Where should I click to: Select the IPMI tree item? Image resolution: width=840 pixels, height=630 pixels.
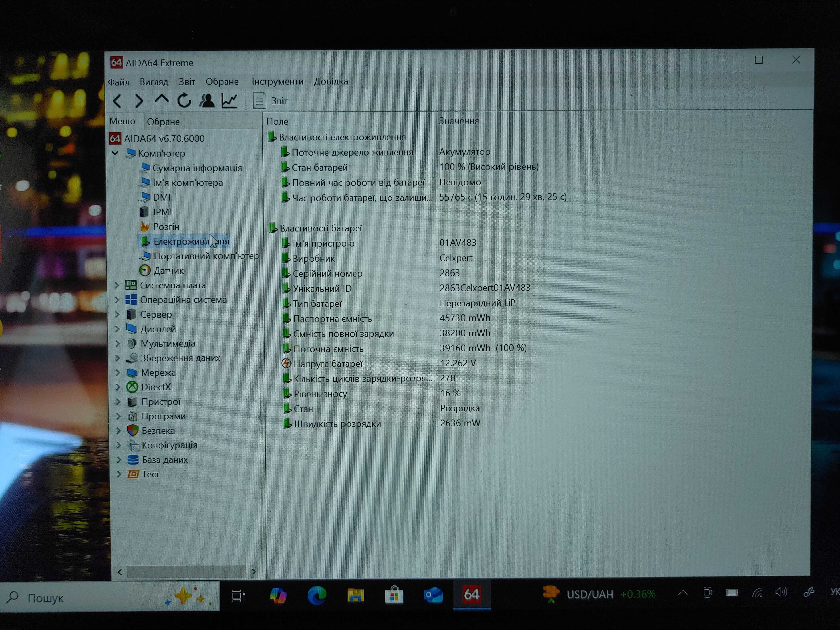tap(162, 212)
